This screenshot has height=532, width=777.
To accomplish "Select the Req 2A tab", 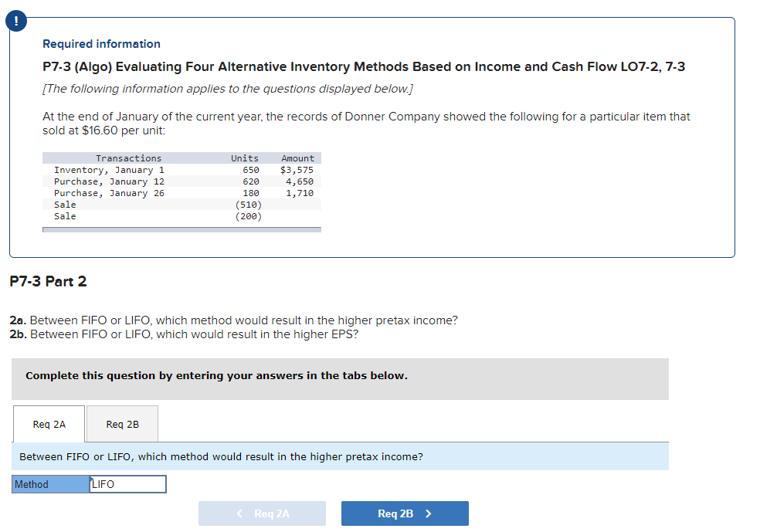I will (49, 423).
